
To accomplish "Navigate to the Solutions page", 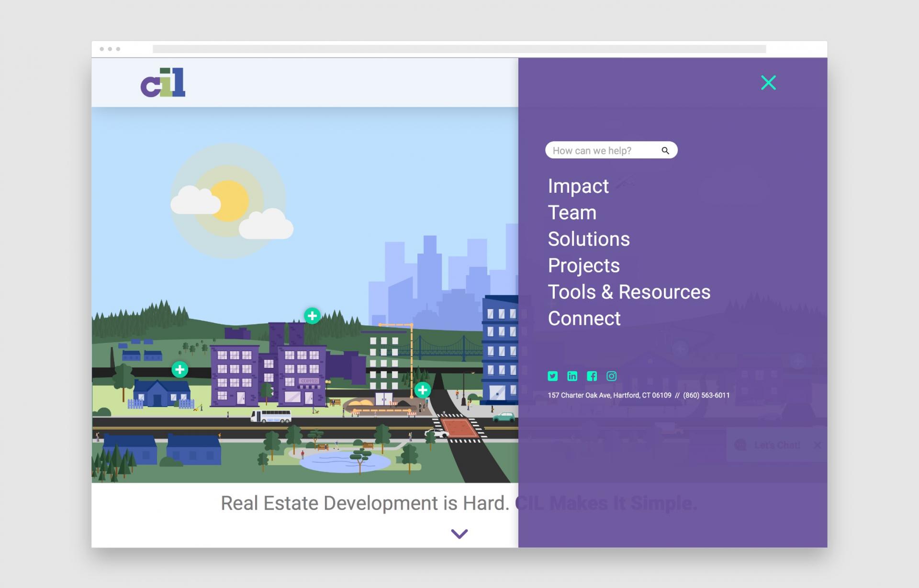I will [589, 239].
